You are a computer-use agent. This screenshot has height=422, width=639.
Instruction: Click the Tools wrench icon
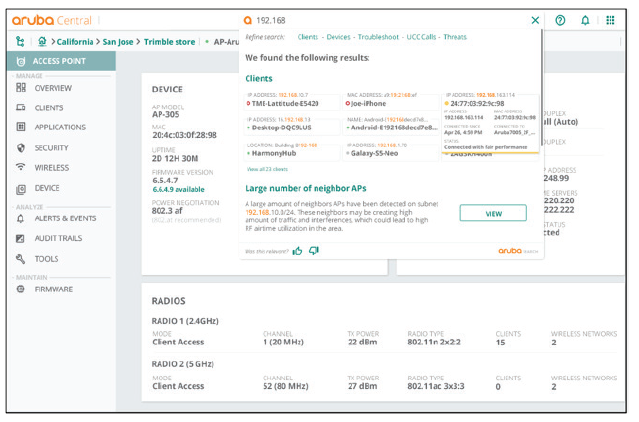click(x=20, y=259)
